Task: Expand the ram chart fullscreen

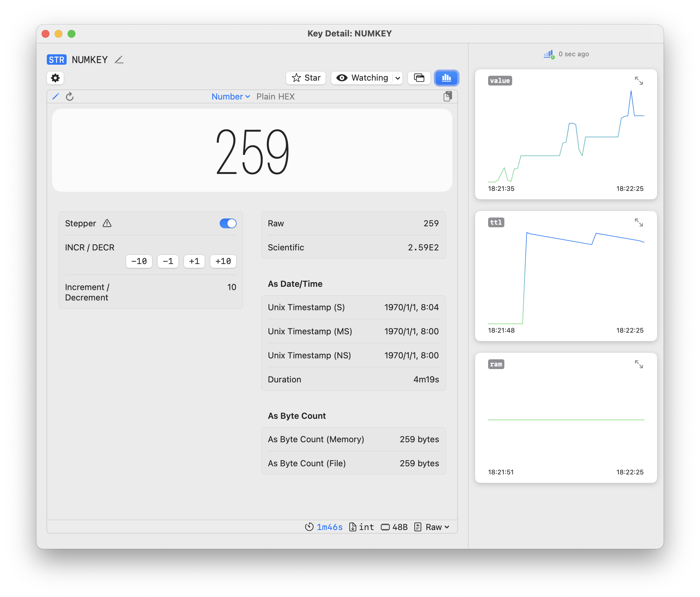Action: tap(638, 365)
